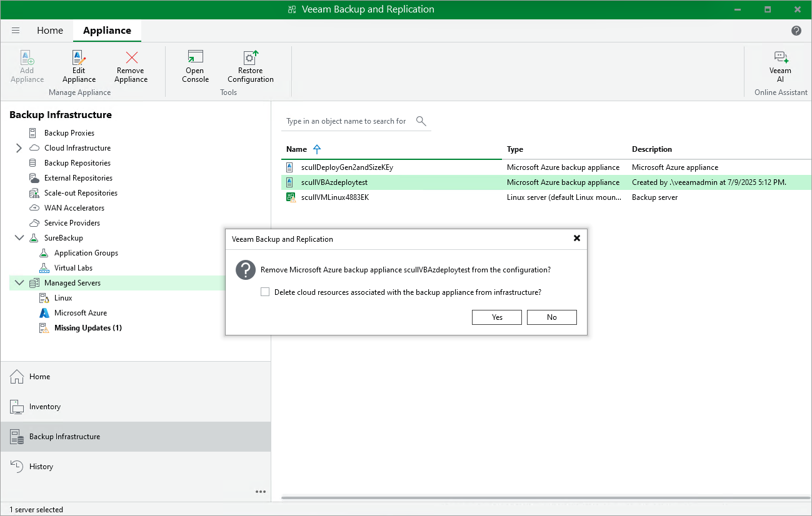812x516 pixels.
Task: Click the Managed Servers icon
Action: pos(34,283)
